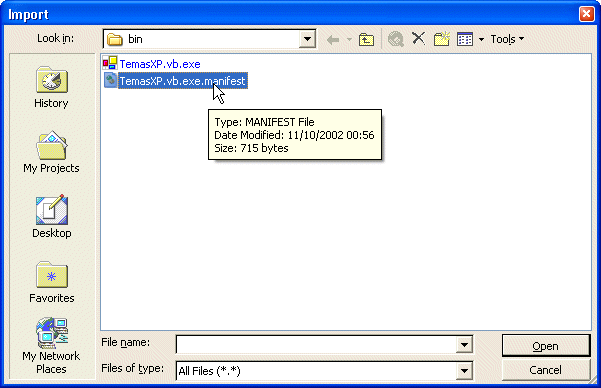Expand the File name dropdown arrow
The height and width of the screenshot is (388, 601).
[x=464, y=345]
